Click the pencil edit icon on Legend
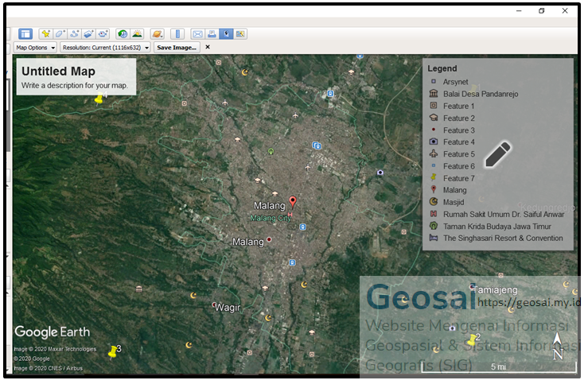The height and width of the screenshot is (384, 588). pyautogui.click(x=497, y=154)
